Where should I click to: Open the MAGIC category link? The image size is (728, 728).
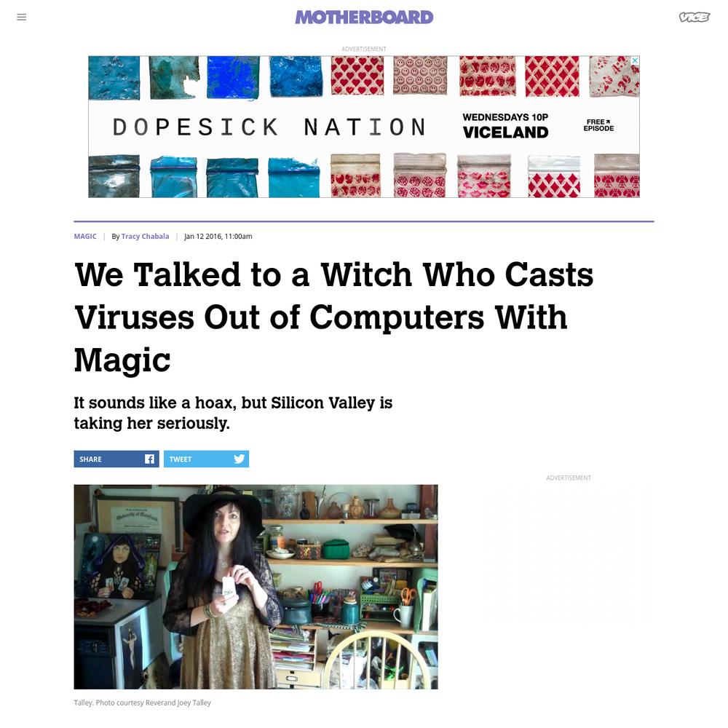coord(85,237)
